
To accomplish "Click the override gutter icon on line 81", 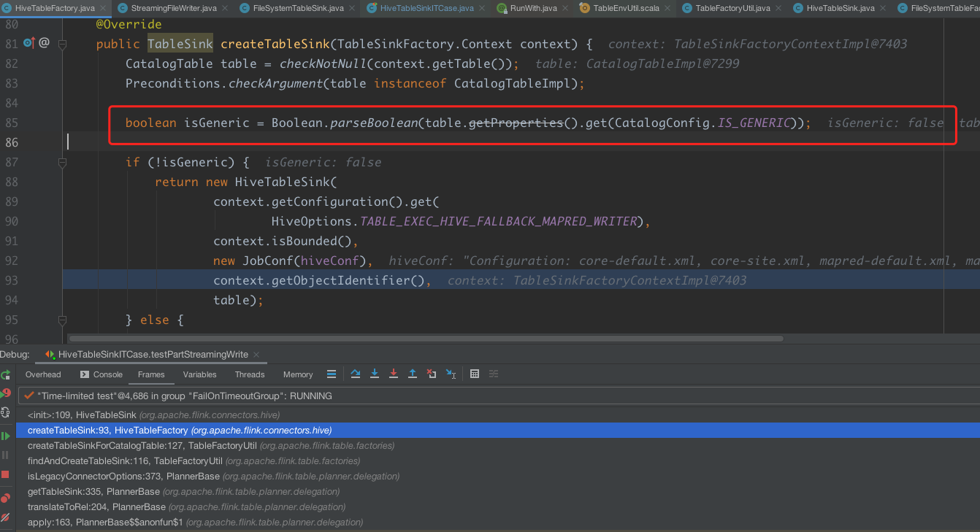I will coord(29,43).
